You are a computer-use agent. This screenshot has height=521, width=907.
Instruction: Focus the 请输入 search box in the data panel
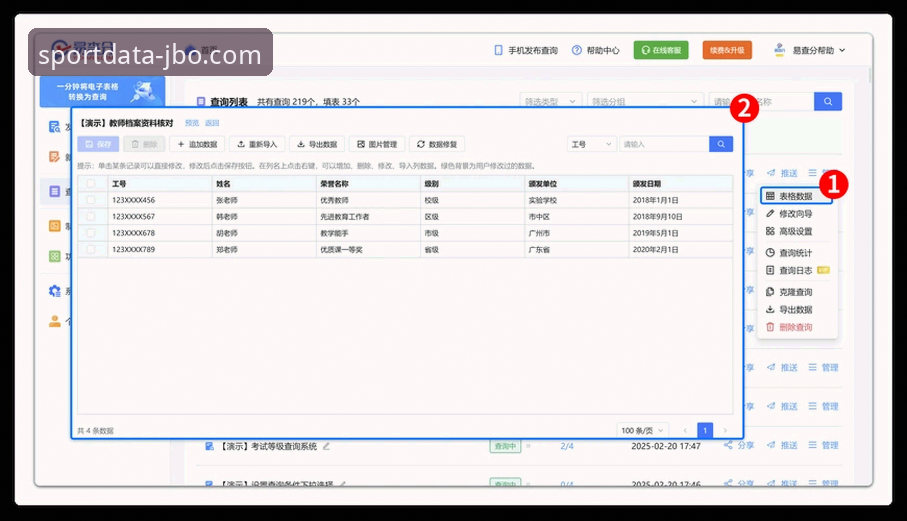(664, 144)
